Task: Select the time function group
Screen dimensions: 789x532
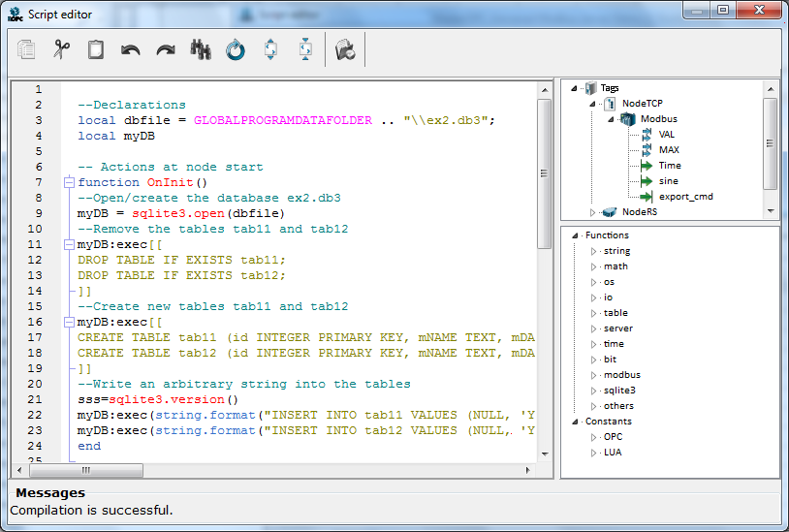Action: [614, 344]
